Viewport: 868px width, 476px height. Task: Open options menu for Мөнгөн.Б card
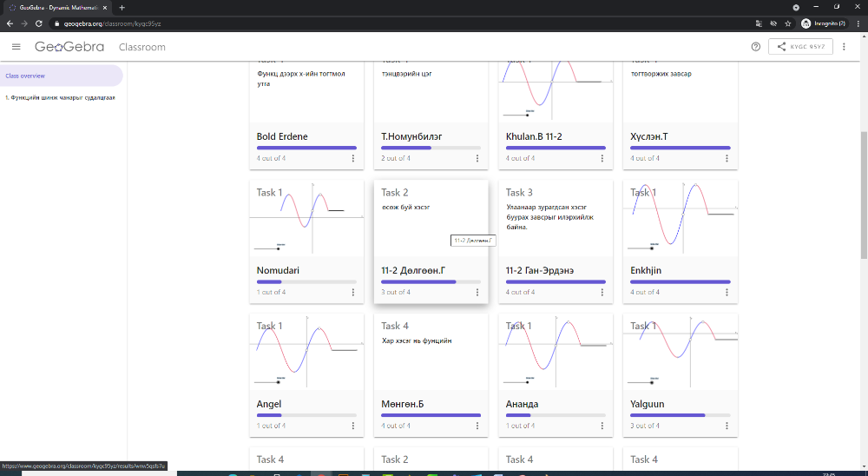477,426
